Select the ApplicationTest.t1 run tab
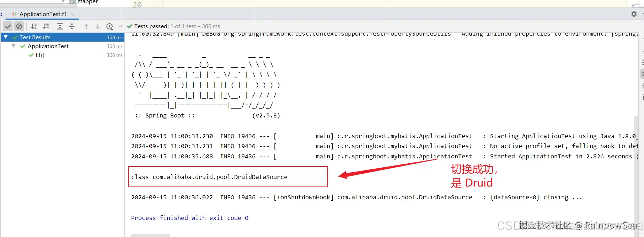The image size is (644, 237). pos(43,14)
